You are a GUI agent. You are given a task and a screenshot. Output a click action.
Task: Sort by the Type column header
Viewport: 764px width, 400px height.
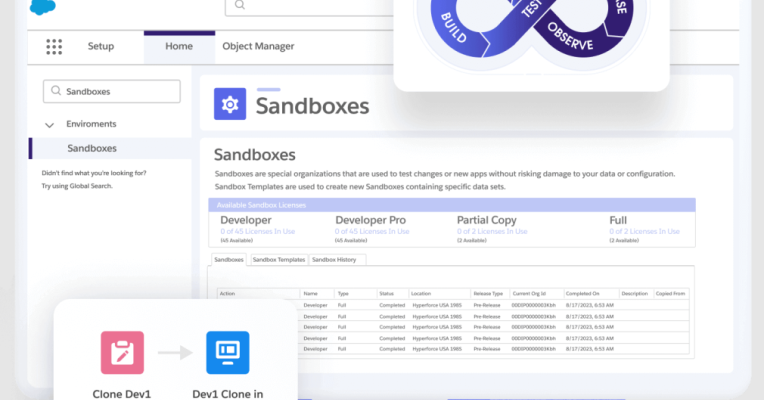point(343,293)
